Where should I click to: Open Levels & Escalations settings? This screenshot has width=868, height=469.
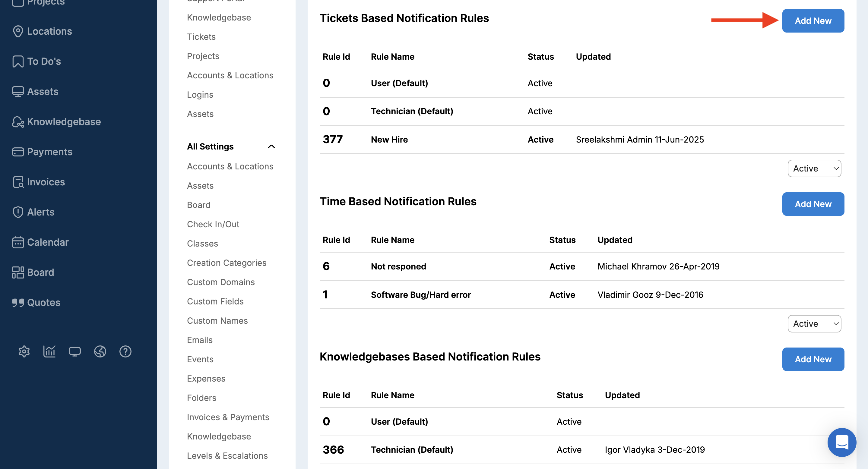click(227, 455)
